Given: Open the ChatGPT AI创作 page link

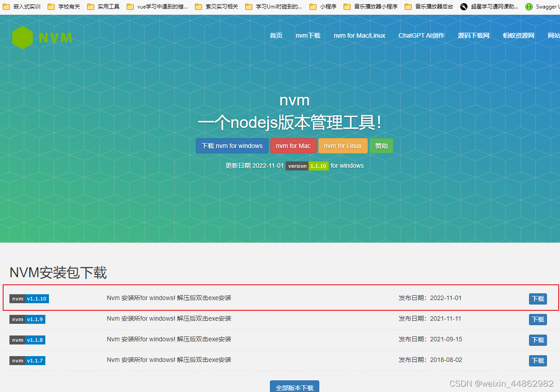Looking at the screenshot, I should pyautogui.click(x=421, y=35).
